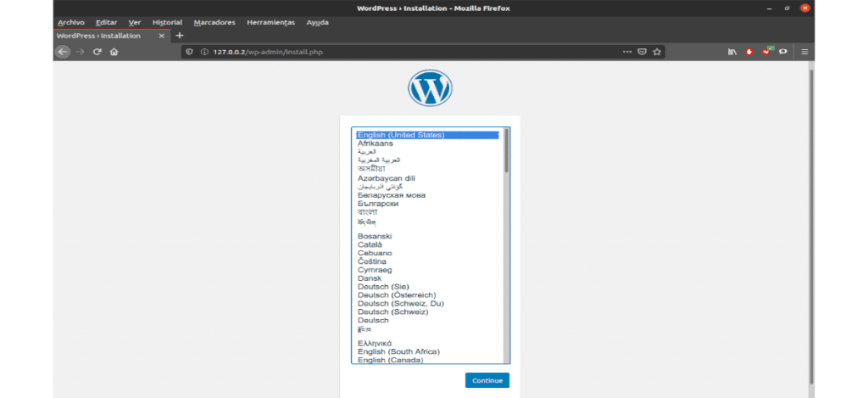Select English (South Africa) language

point(430,351)
